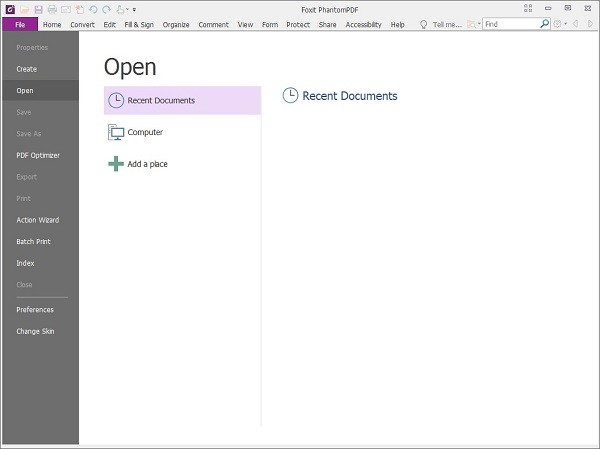This screenshot has height=449, width=600.
Task: Go to the Organize tab
Action: 176,24
